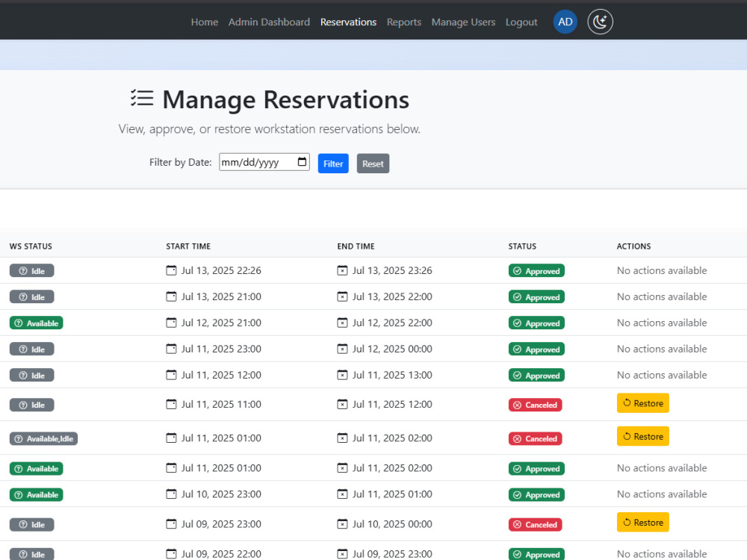Click Approved badge ending Jul 12 22:00
Image resolution: width=747 pixels, height=560 pixels.
pyautogui.click(x=536, y=323)
